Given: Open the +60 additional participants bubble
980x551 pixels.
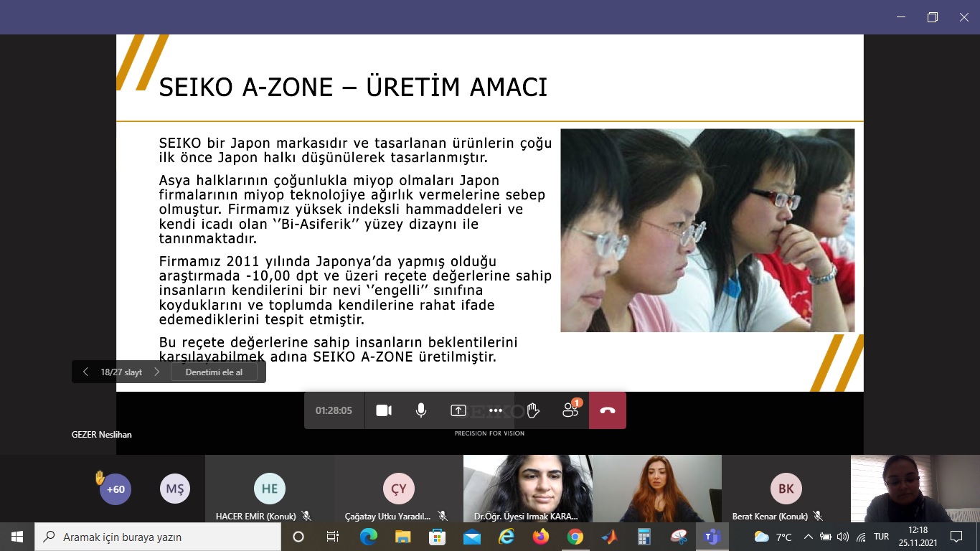Looking at the screenshot, I should pos(116,489).
